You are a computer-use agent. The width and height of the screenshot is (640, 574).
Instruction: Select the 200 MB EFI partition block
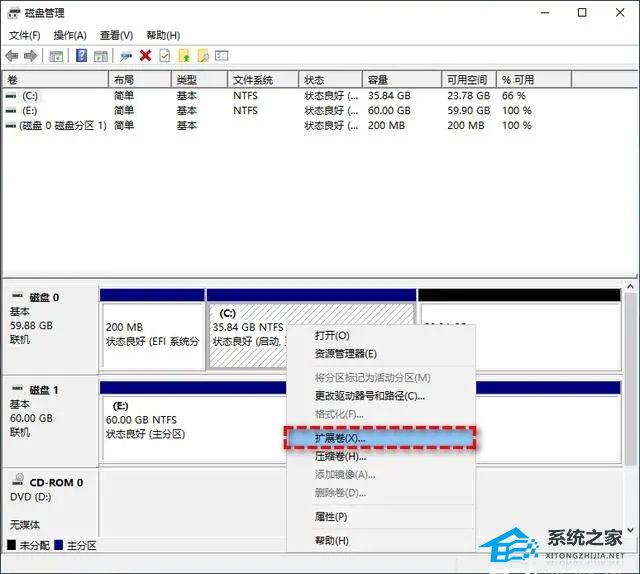click(152, 330)
